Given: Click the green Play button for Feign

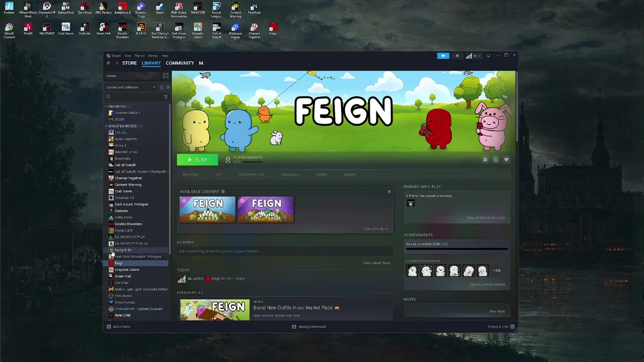Looking at the screenshot, I should click(197, 159).
